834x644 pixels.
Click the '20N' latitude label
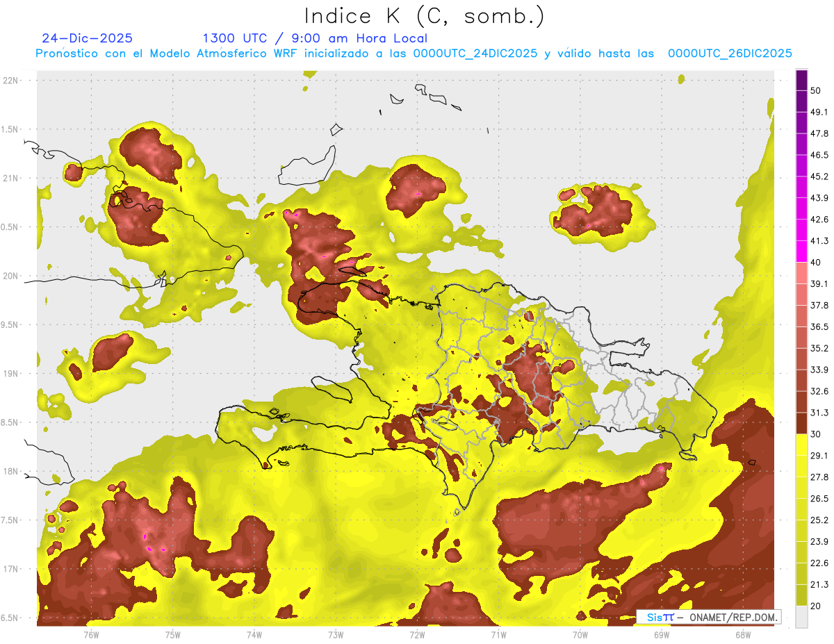click(x=11, y=276)
